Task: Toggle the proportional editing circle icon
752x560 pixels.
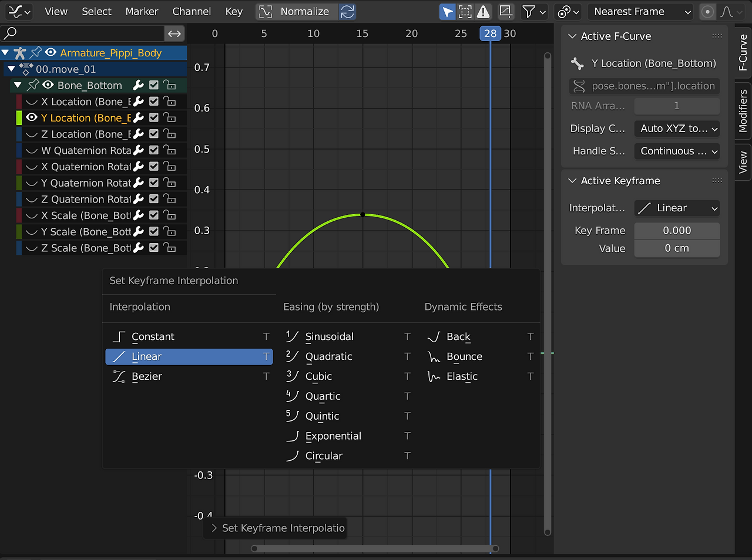Action: point(708,12)
